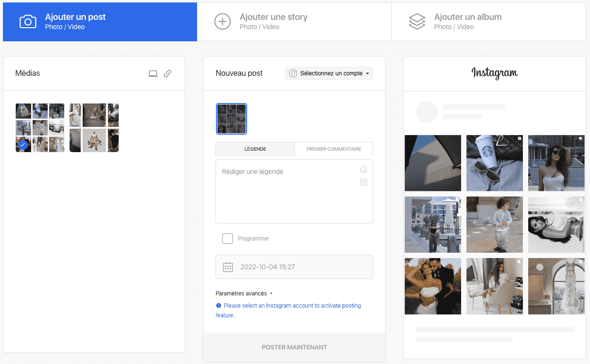The image size is (590, 364).
Task: Upload media from computer using the laptop icon
Action: [153, 73]
